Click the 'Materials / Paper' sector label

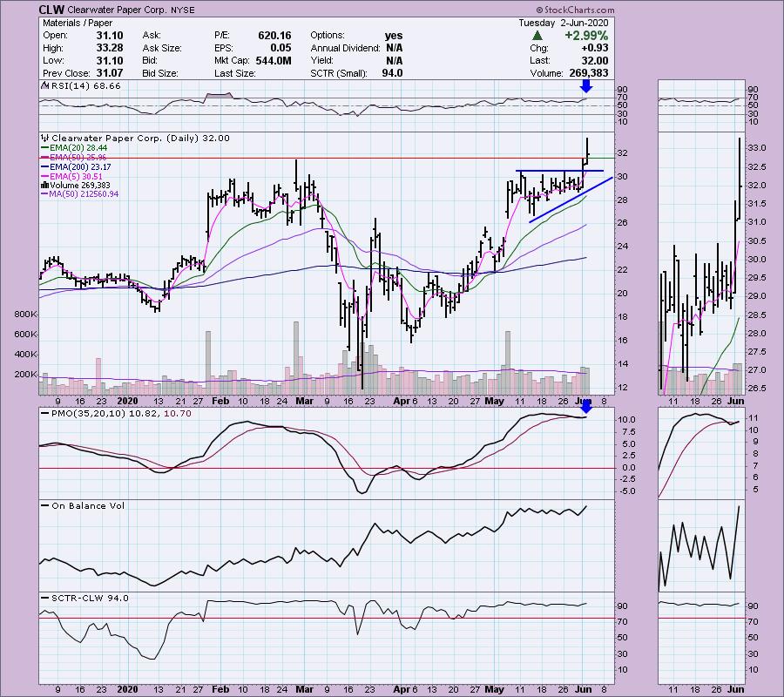(78, 23)
